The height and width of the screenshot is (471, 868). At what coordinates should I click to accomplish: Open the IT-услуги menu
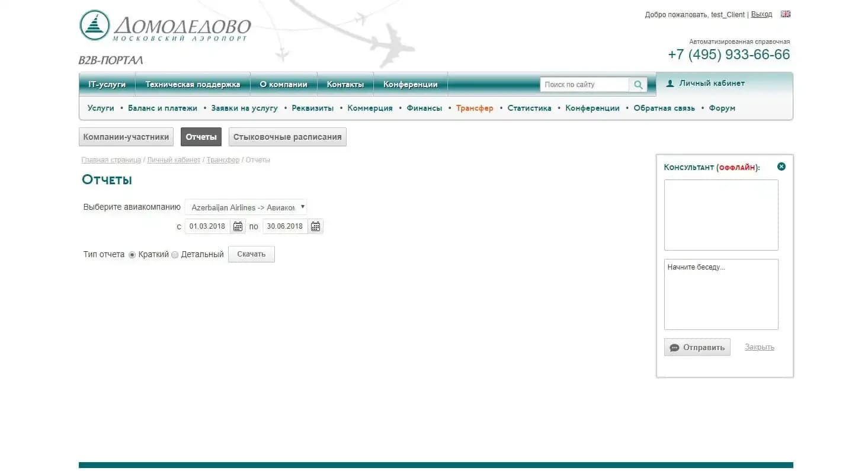107,84
